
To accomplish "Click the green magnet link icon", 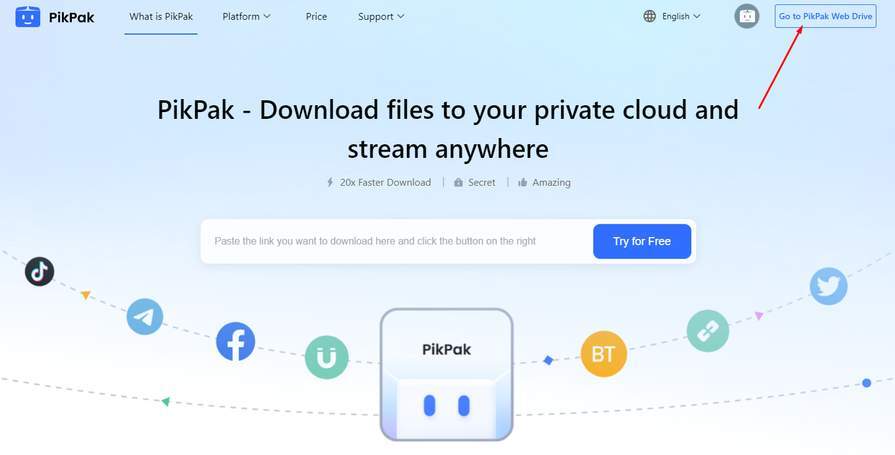I will click(326, 357).
